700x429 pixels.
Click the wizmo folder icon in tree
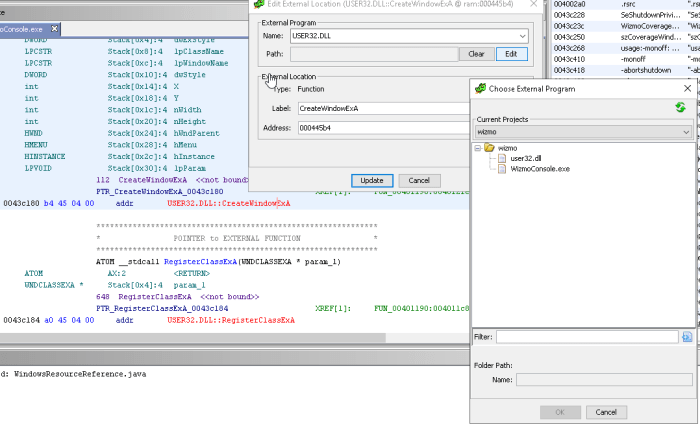coord(490,148)
